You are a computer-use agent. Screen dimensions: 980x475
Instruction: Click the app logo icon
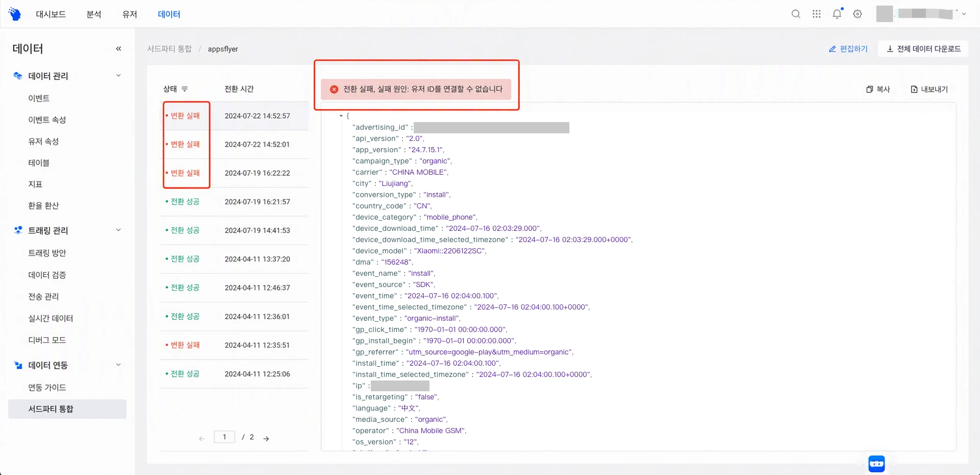pos(15,14)
